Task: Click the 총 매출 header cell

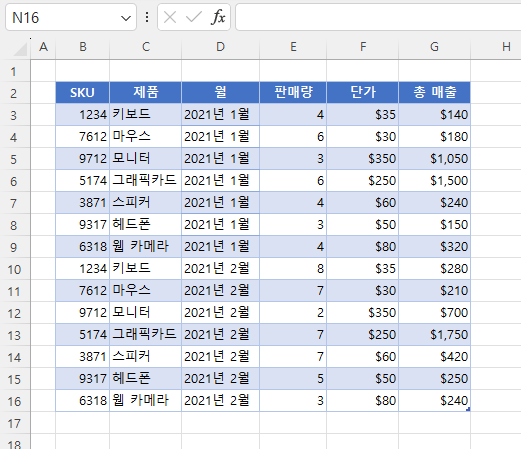Action: (434, 92)
